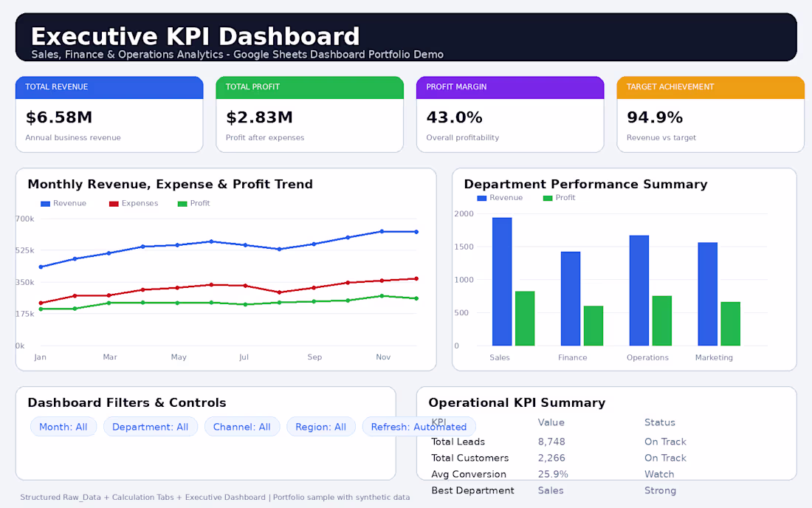Click the blue Revenue bar for Sales
The height and width of the screenshot is (508, 812).
(x=502, y=282)
